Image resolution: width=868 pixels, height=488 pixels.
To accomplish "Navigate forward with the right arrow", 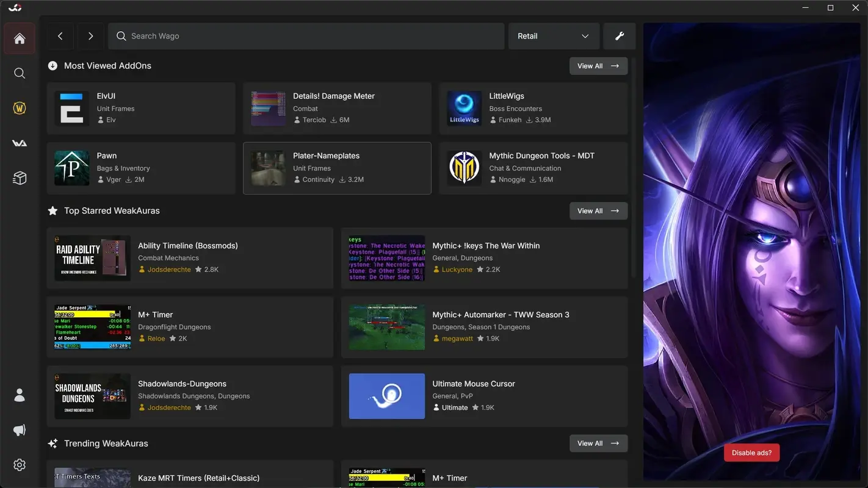I will tap(90, 36).
